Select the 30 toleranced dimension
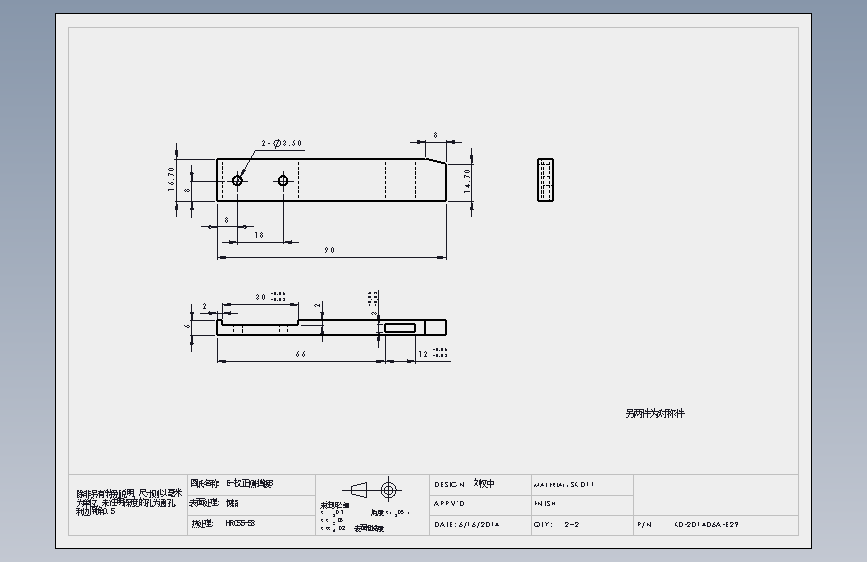The height and width of the screenshot is (562, 867). pyautogui.click(x=270, y=297)
